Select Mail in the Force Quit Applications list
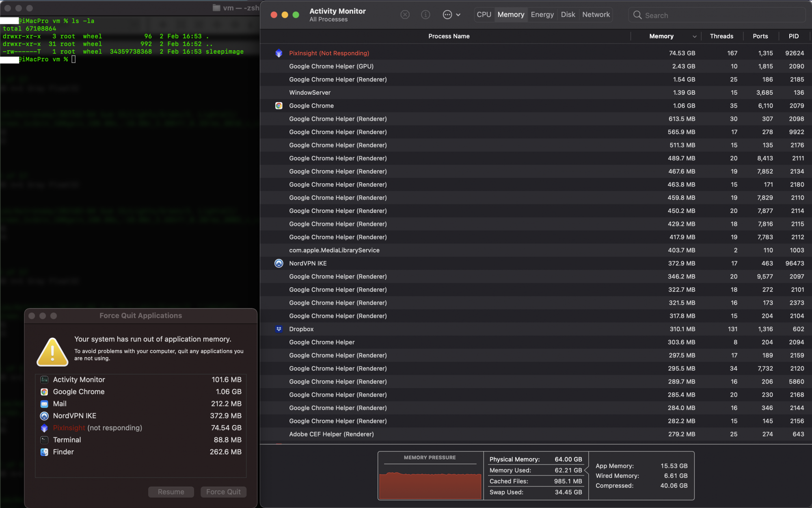Image resolution: width=812 pixels, height=508 pixels. tap(140, 404)
